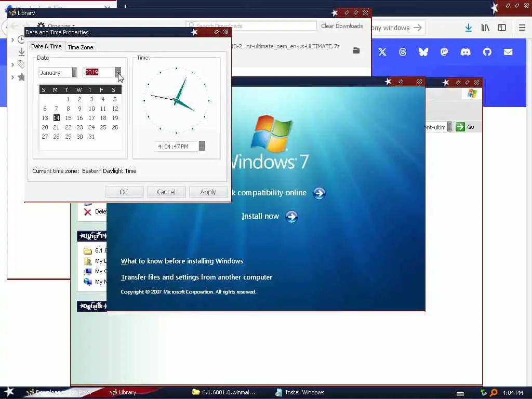Open the Mastodon social icon
The image size is (532, 399).
tap(444, 52)
